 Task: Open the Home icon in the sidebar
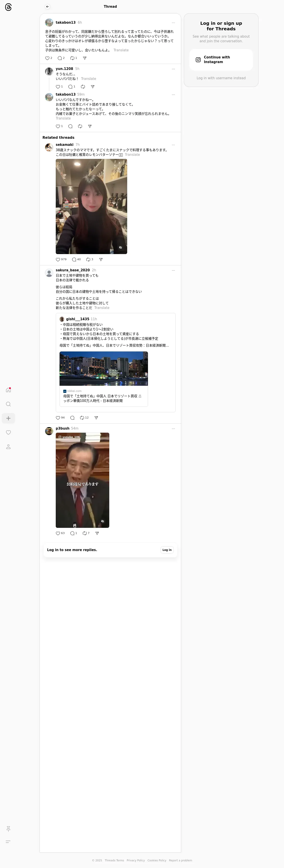[8, 390]
